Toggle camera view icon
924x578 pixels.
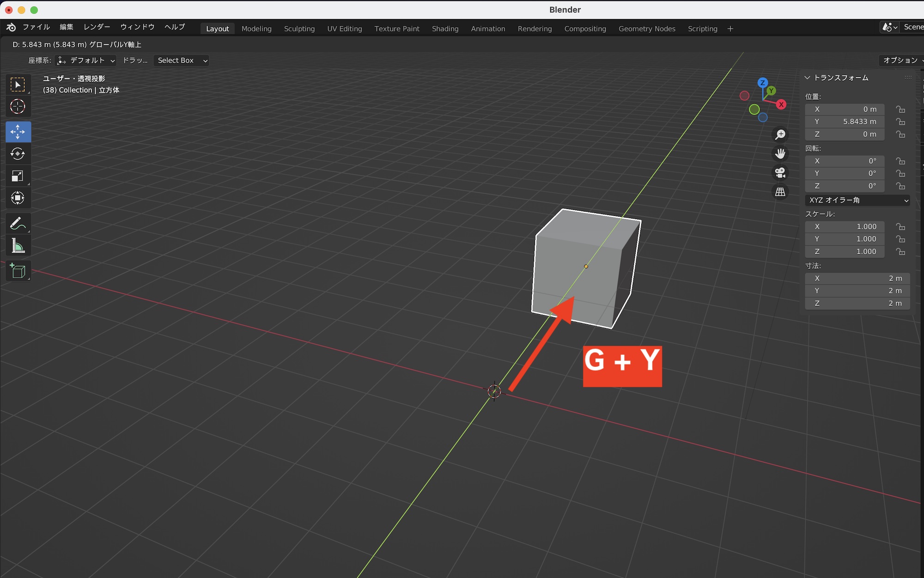[780, 173]
